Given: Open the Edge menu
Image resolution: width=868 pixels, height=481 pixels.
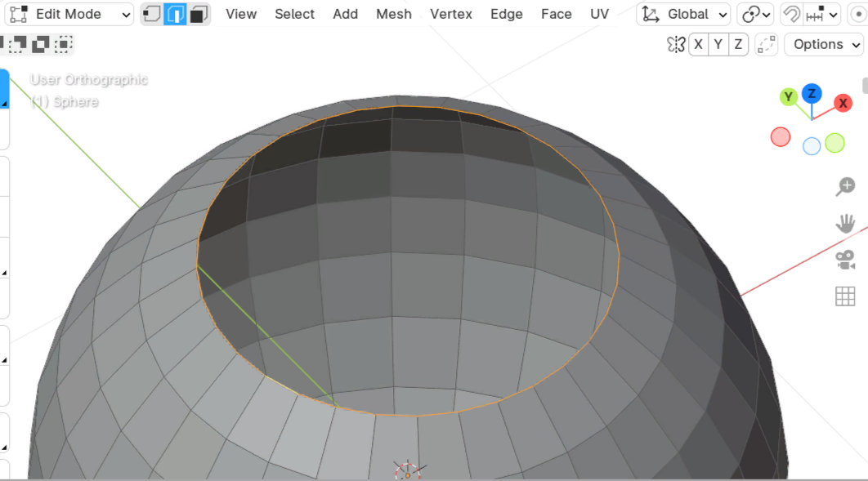Looking at the screenshot, I should coord(507,15).
